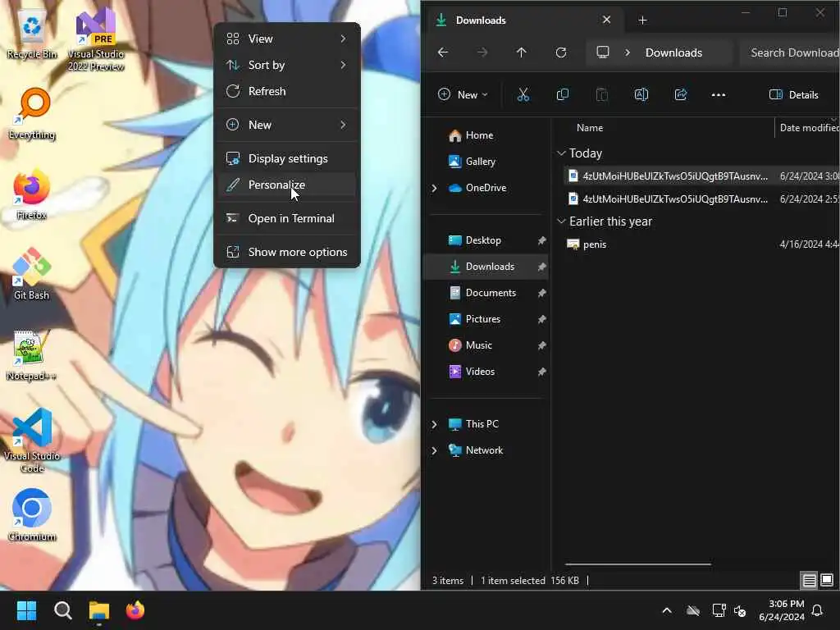Open the Visual Studio Code shortcut
The image size is (840, 630).
tap(32, 441)
